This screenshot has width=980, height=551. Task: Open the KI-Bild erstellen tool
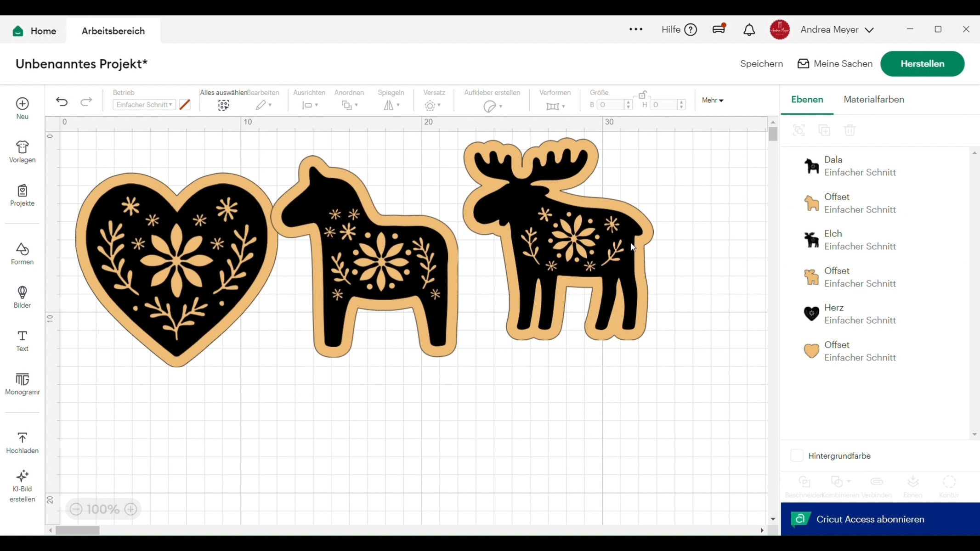pos(22,486)
